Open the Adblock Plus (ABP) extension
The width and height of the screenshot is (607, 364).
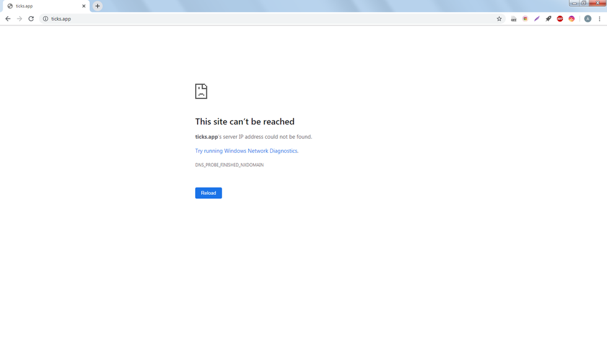[x=560, y=19]
